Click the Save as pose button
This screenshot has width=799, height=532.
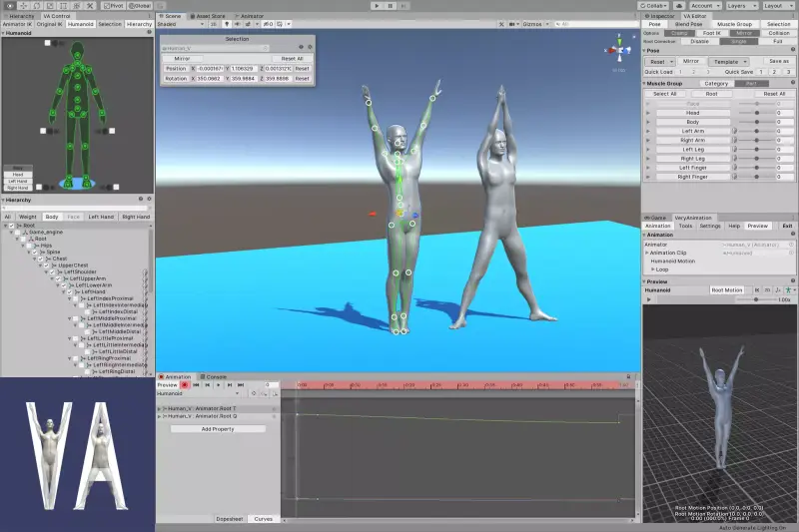coord(779,61)
